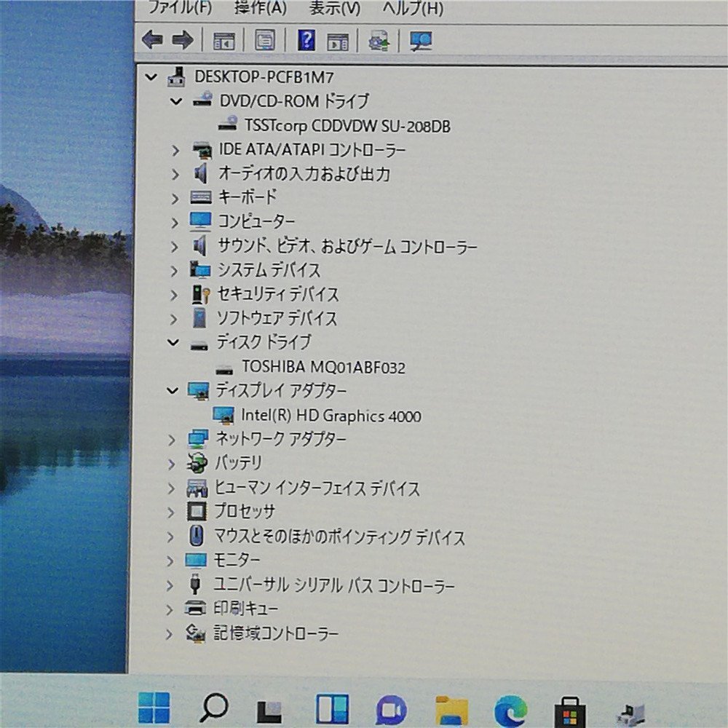The height and width of the screenshot is (728, 728).
Task: Select マウスとそのほかのポインティング デバイス label
Action: pyautogui.click(x=339, y=537)
